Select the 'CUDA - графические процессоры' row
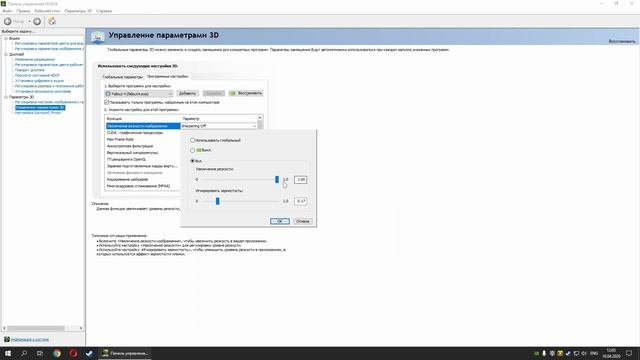The width and height of the screenshot is (640, 360). coord(142,133)
